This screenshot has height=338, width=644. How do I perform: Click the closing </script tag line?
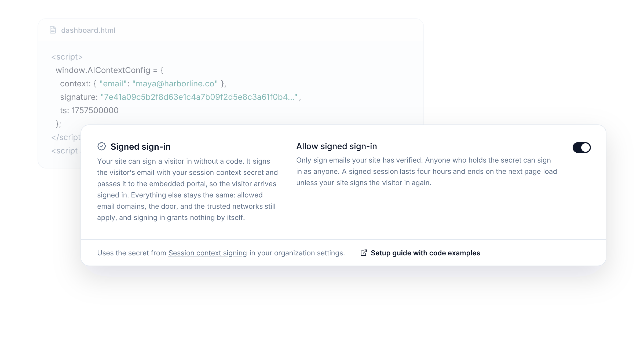pyautogui.click(x=66, y=137)
